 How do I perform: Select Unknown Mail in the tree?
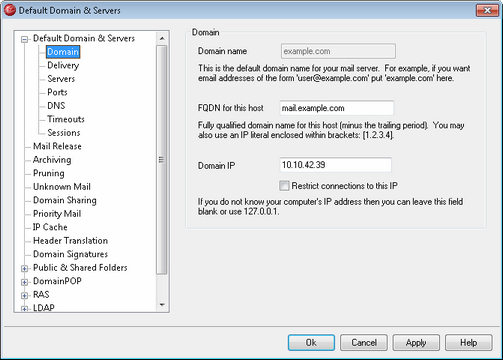(x=62, y=187)
